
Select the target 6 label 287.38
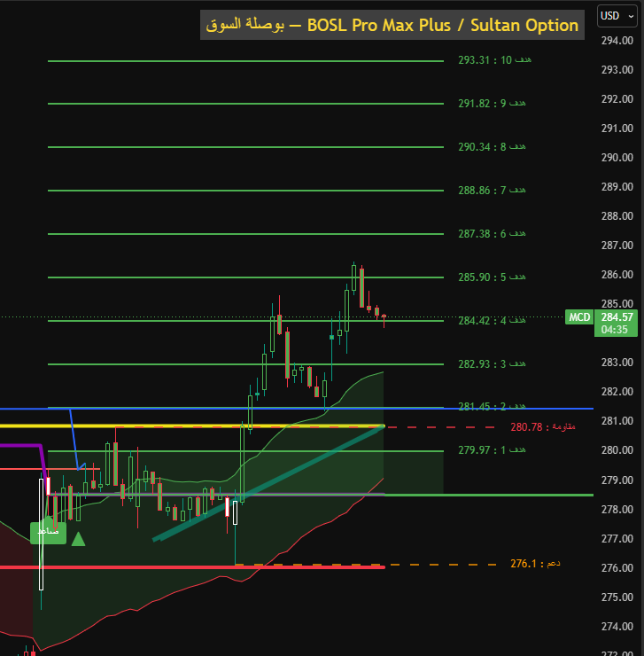(x=492, y=234)
